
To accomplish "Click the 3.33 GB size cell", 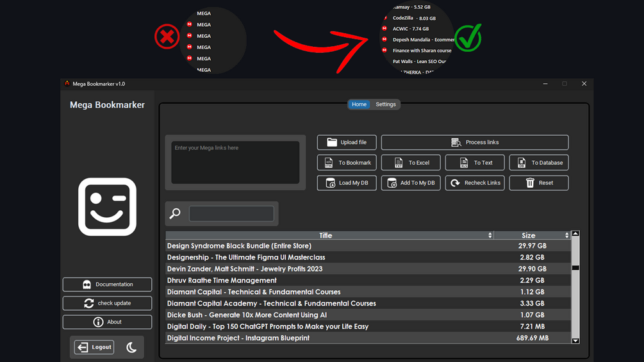I will pyautogui.click(x=533, y=303).
